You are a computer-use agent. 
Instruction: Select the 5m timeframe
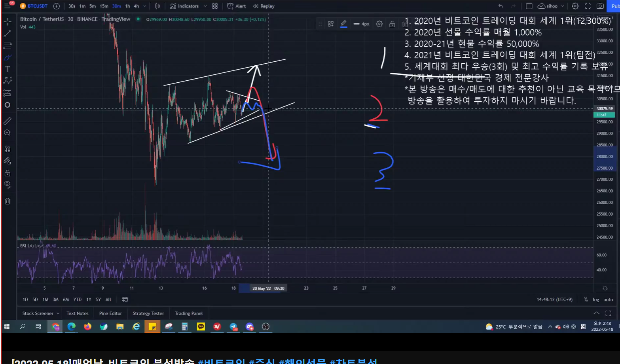92,6
